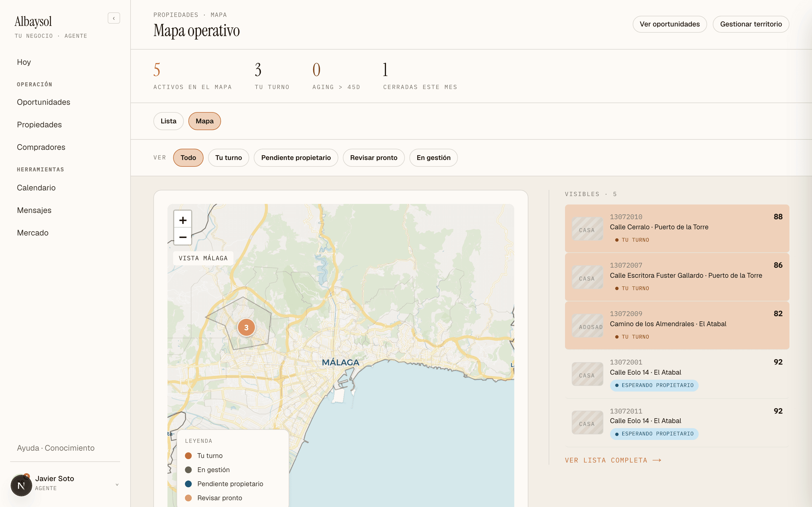Image resolution: width=812 pixels, height=507 pixels.
Task: Click the Javier Soto avatar
Action: pyautogui.click(x=21, y=485)
